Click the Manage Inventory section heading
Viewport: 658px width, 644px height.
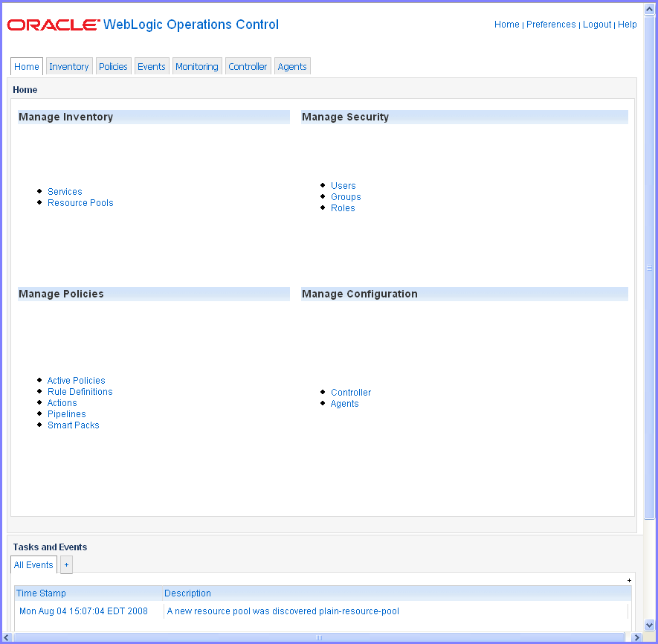click(66, 117)
